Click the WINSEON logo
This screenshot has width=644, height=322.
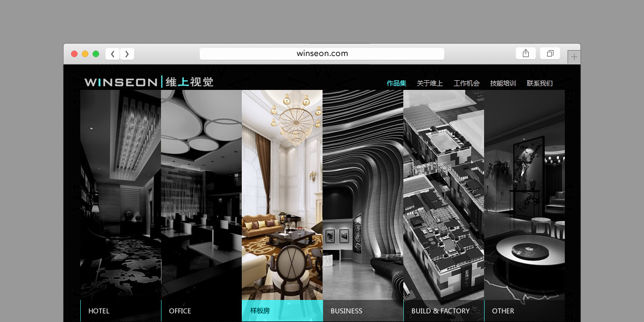149,82
